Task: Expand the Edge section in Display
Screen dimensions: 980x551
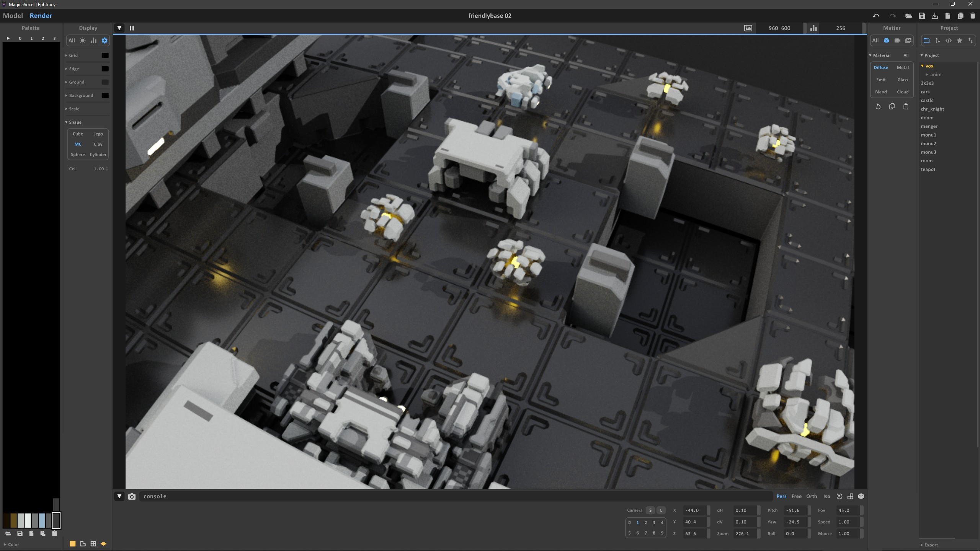Action: point(72,69)
